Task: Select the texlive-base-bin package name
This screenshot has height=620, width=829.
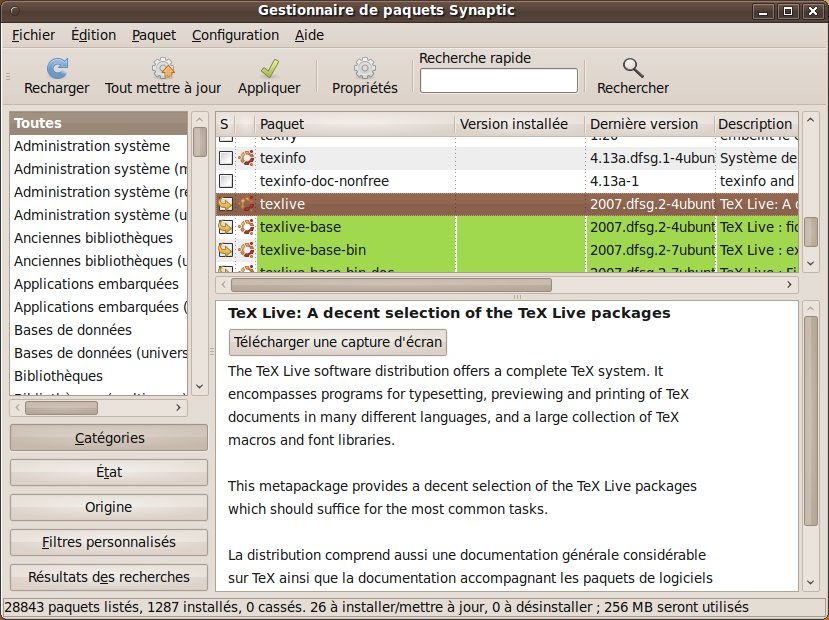Action: pos(313,250)
